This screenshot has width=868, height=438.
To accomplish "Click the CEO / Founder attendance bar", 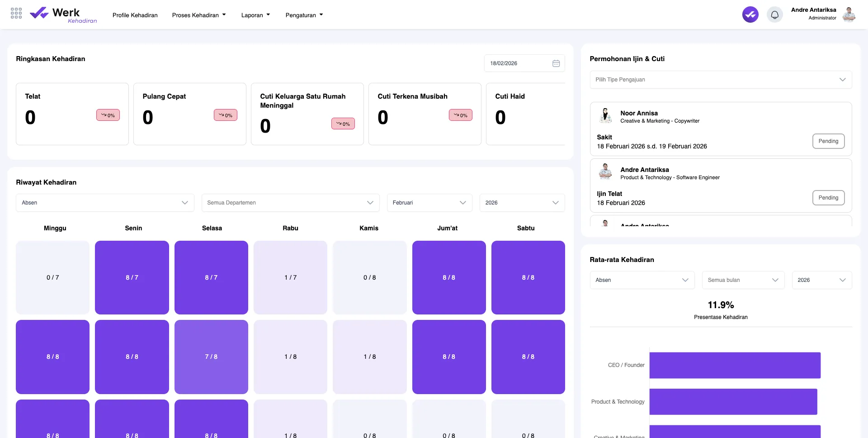I will pyautogui.click(x=735, y=365).
